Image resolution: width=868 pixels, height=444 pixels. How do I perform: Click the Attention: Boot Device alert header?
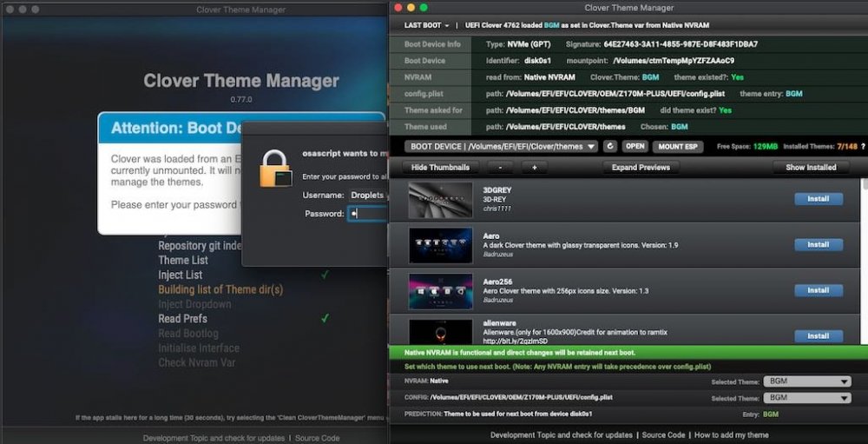point(242,128)
